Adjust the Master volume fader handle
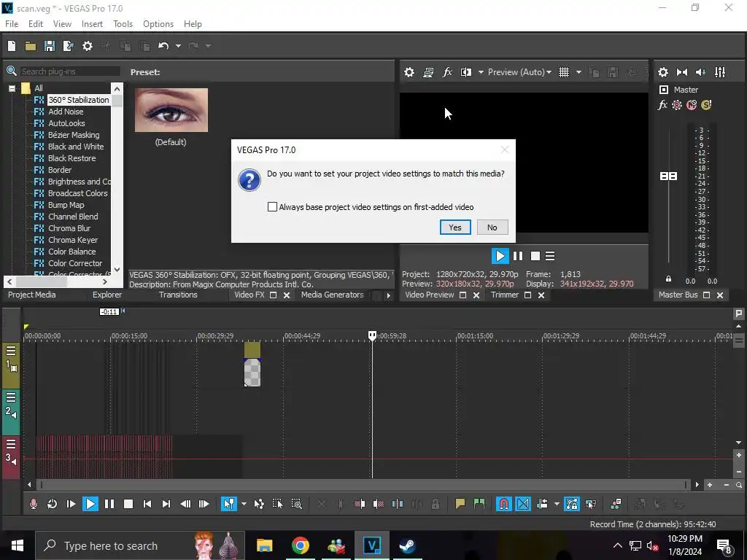The image size is (747, 560). coord(668,176)
